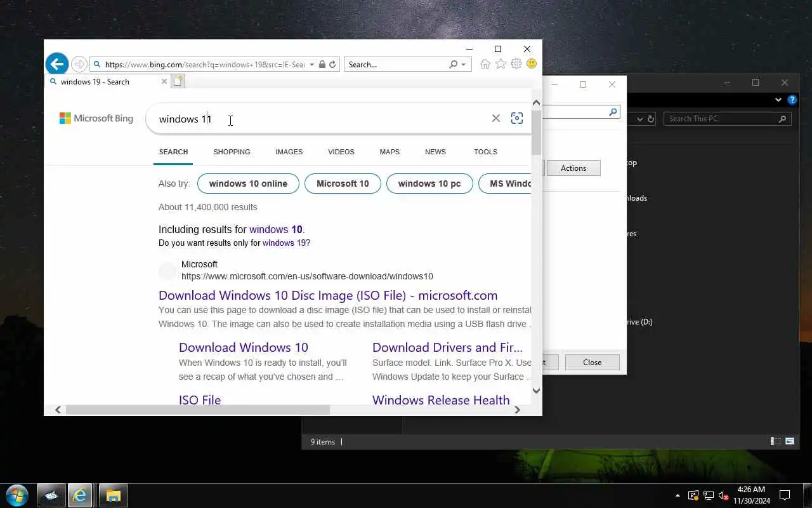This screenshot has height=508, width=812.
Task: Open the Home icon in Internet Explorer
Action: click(485, 64)
